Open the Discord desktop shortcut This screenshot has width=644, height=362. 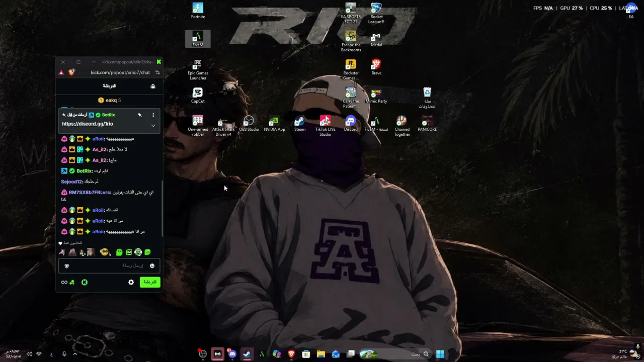click(x=351, y=123)
